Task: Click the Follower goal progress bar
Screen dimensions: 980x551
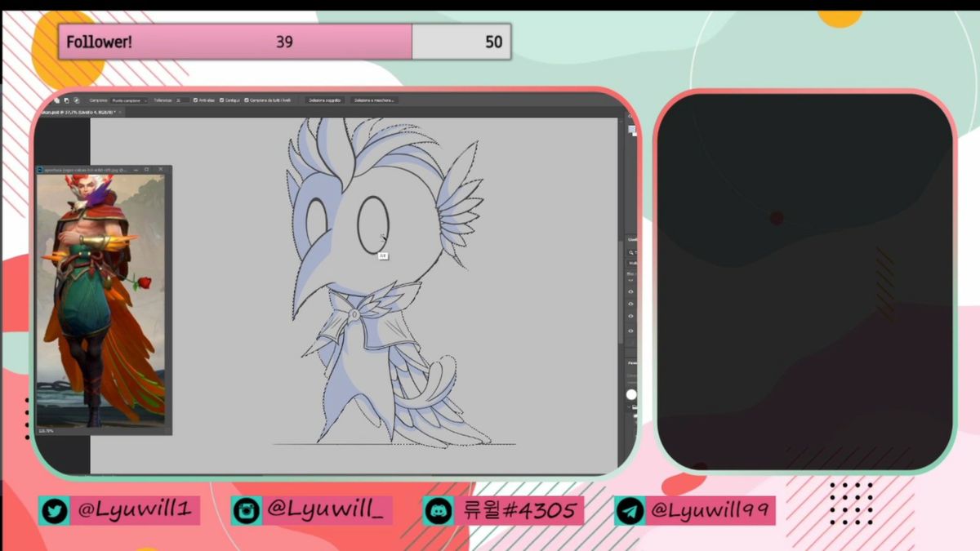Action: click(284, 42)
